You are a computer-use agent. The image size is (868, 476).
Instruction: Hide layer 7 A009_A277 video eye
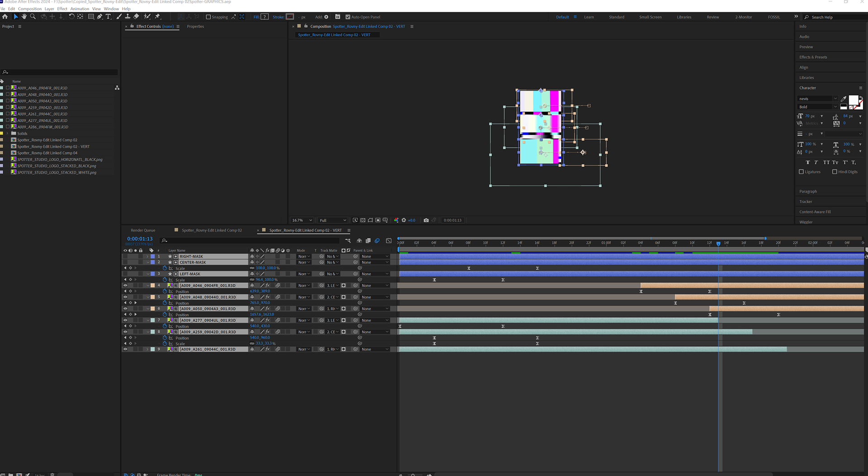click(125, 320)
